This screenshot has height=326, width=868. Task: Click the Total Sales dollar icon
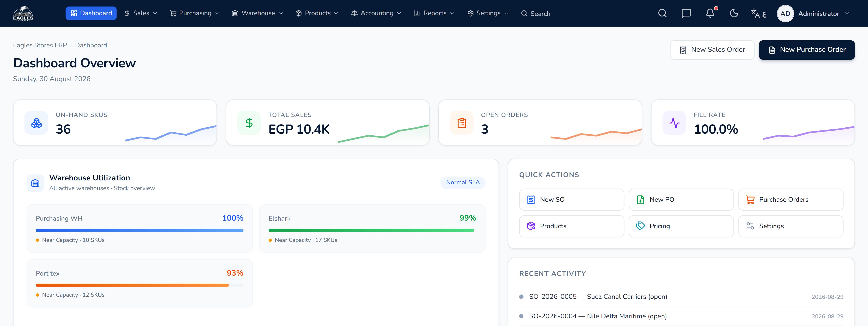tap(249, 123)
